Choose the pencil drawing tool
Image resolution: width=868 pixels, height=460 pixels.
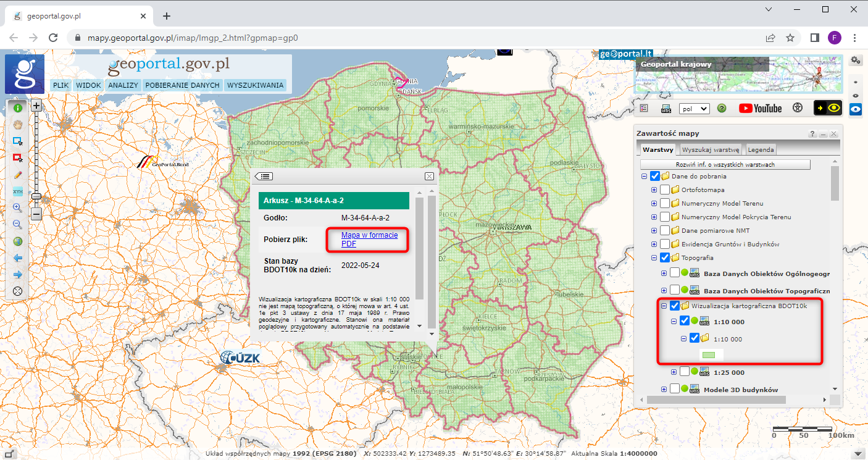(x=18, y=174)
